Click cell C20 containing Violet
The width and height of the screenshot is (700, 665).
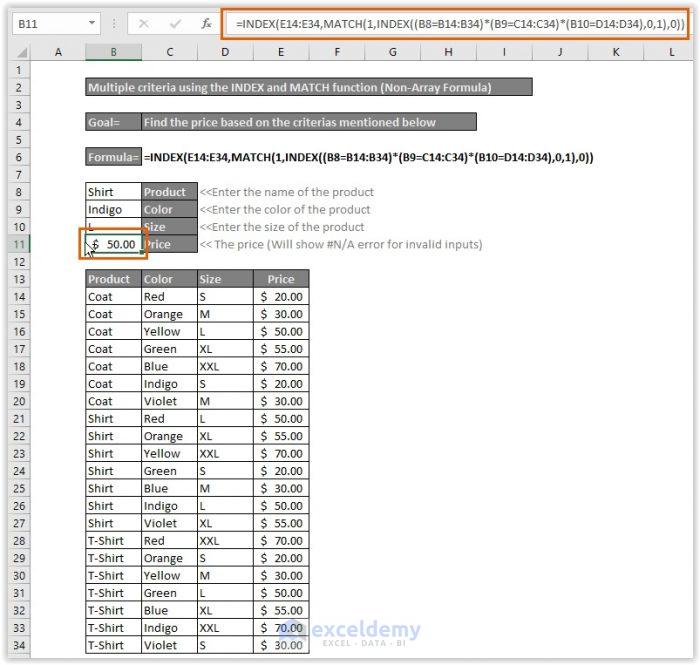coord(169,401)
